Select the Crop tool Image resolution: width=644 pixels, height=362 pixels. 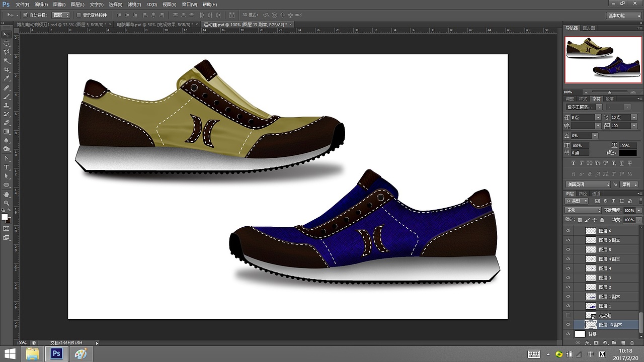tap(7, 69)
